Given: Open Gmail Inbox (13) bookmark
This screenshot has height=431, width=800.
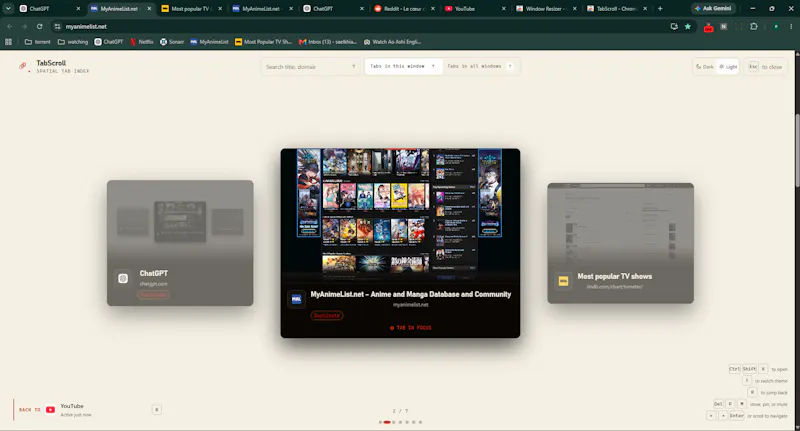Looking at the screenshot, I should point(328,42).
